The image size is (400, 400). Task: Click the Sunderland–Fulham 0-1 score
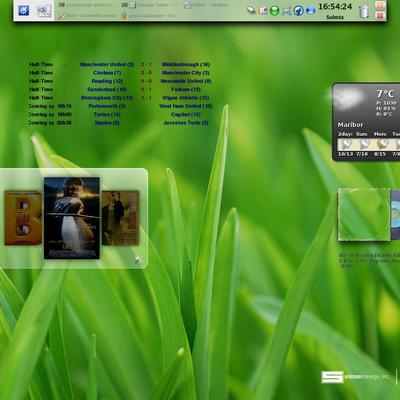pyautogui.click(x=146, y=89)
